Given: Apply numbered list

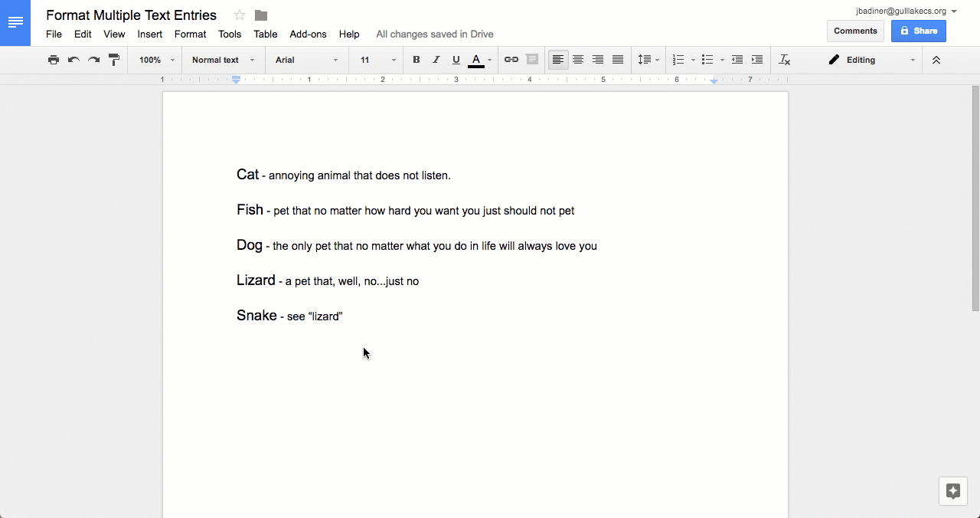Looking at the screenshot, I should tap(678, 60).
